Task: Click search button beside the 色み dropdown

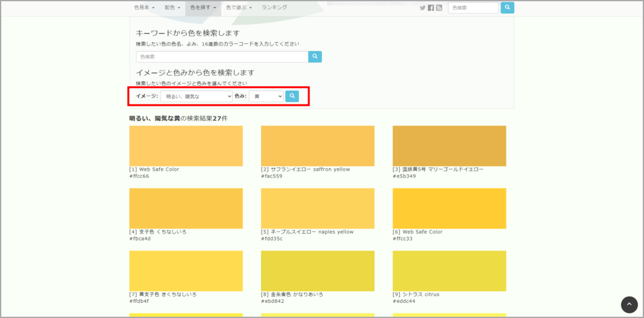Action: coord(292,96)
